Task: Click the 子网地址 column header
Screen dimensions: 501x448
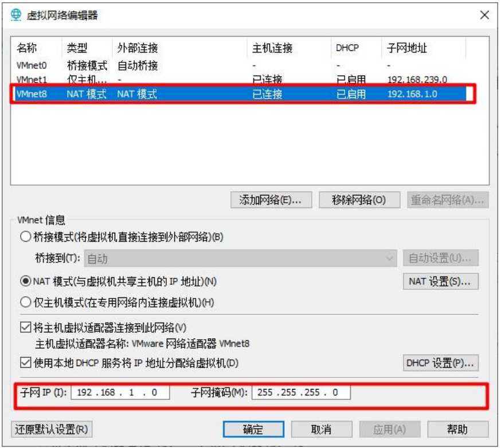Action: (424, 48)
